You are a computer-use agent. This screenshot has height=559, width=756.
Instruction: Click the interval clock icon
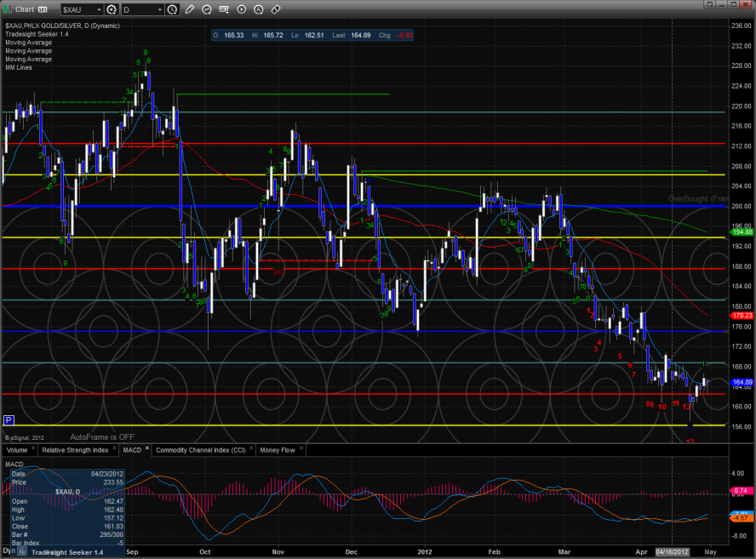pyautogui.click(x=173, y=10)
